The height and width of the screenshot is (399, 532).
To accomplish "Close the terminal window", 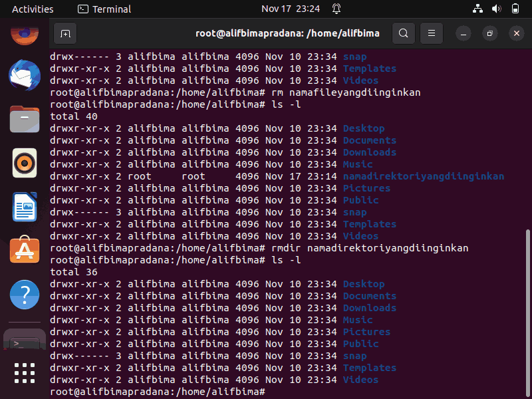I will [x=517, y=33].
